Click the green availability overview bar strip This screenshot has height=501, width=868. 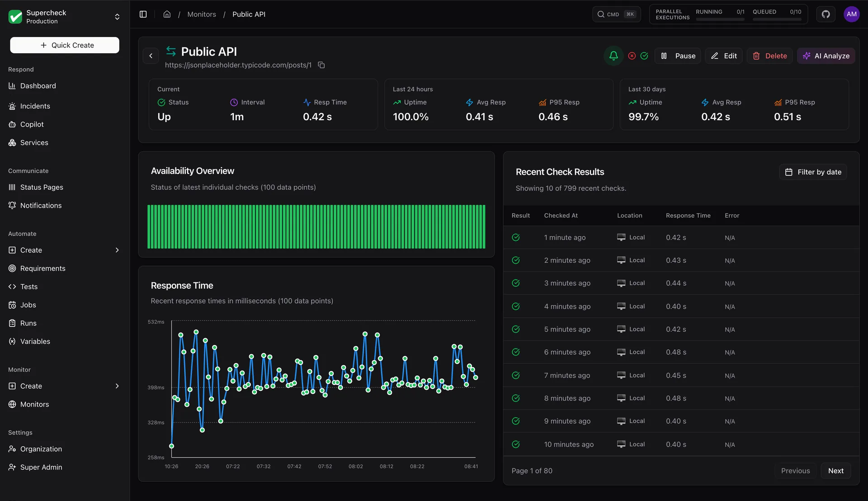316,227
